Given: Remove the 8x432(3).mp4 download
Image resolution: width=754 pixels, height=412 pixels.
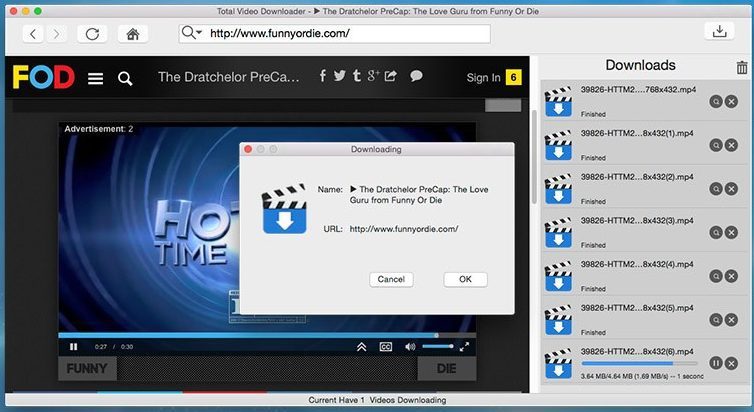Looking at the screenshot, I should point(731,233).
